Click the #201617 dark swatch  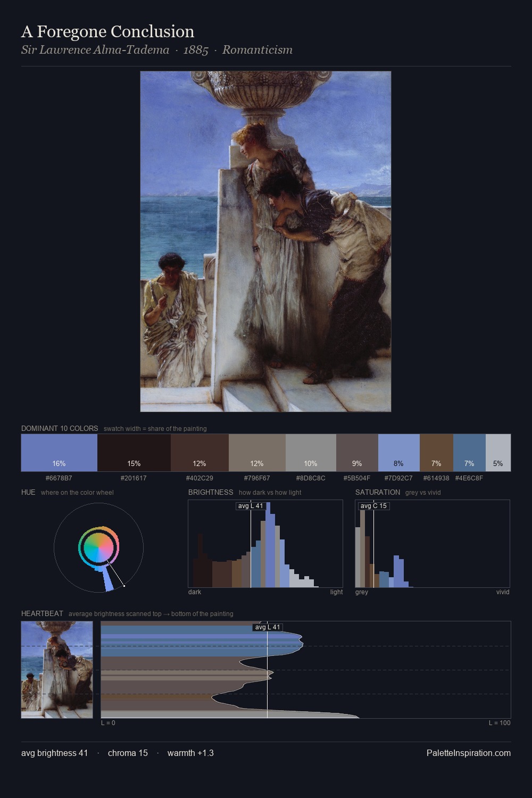134,453
